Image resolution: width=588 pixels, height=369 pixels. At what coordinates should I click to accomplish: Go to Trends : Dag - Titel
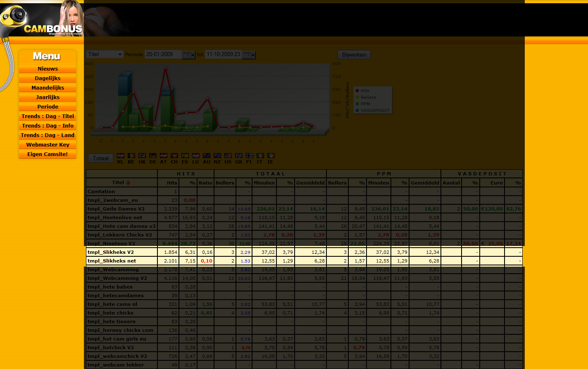48,116
